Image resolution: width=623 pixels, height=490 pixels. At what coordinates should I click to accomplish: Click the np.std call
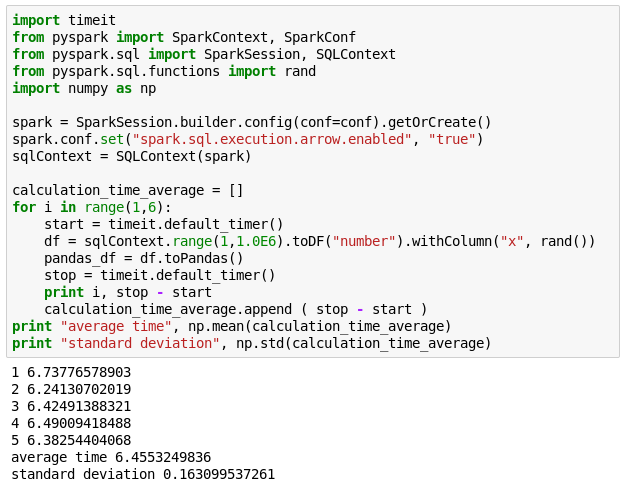(364, 343)
